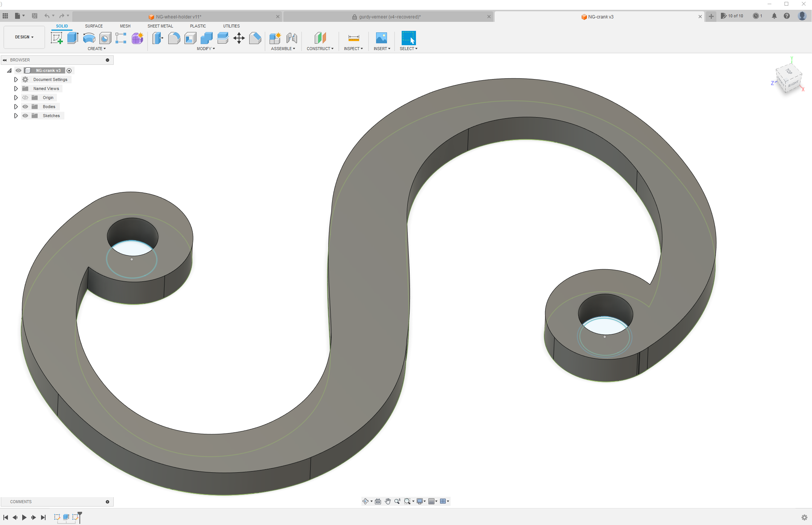Click the Pan hand icon

(x=388, y=501)
